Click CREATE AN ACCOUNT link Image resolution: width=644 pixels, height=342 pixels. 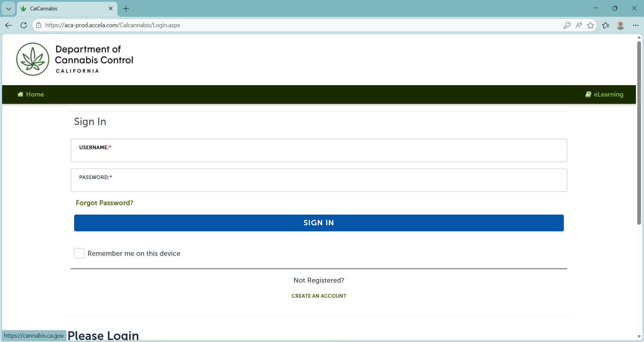point(319,296)
